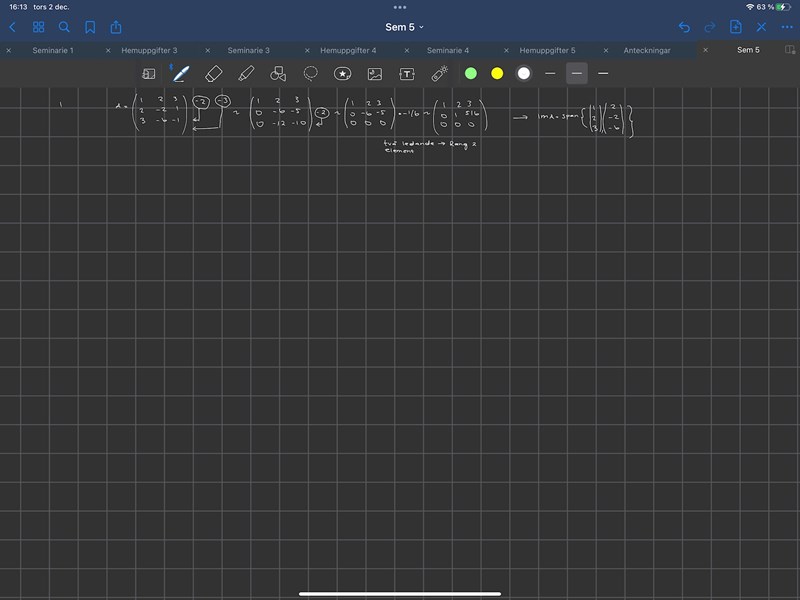Switch to the Anteckningar tab
This screenshot has width=800, height=600.
[647, 50]
